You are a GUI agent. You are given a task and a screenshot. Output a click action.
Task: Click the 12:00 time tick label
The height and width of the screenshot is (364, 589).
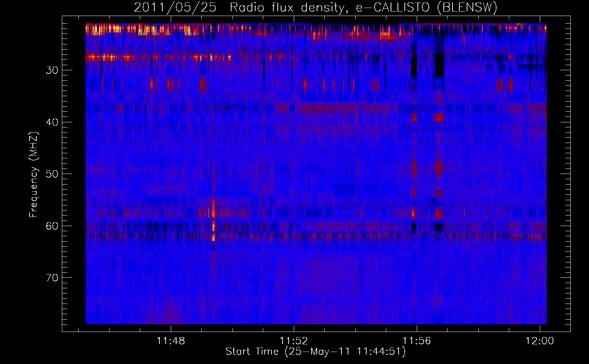pos(540,341)
